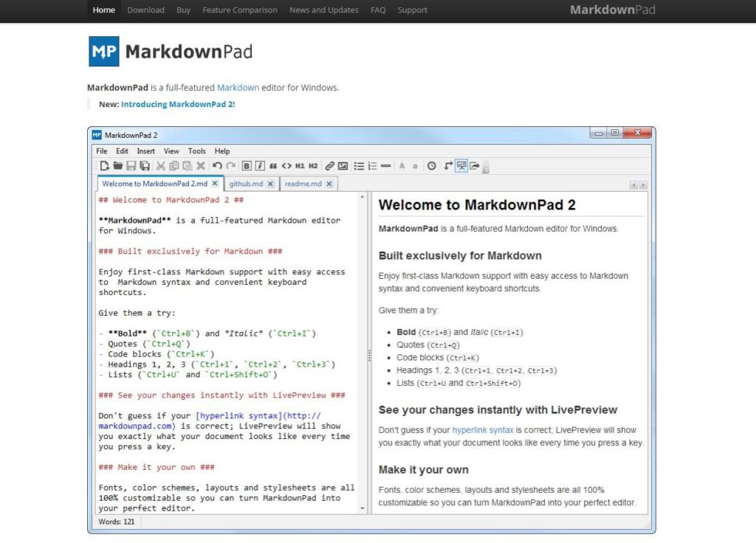Click the pane splitter handle dots
This screenshot has width=756, height=543.
coord(369,355)
